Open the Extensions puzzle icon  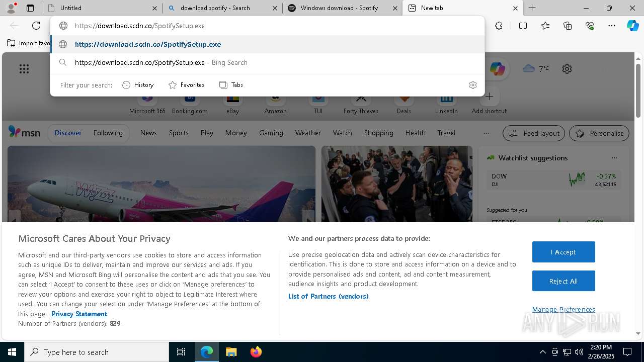(499, 26)
